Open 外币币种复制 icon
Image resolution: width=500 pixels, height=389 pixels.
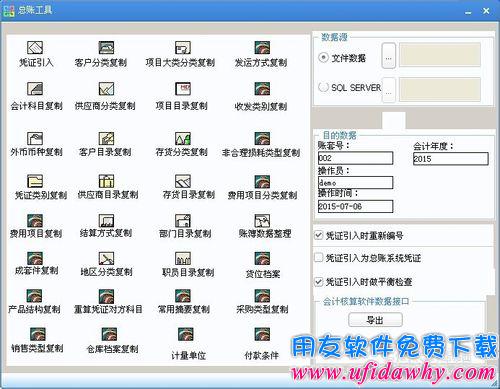[x=35, y=138]
